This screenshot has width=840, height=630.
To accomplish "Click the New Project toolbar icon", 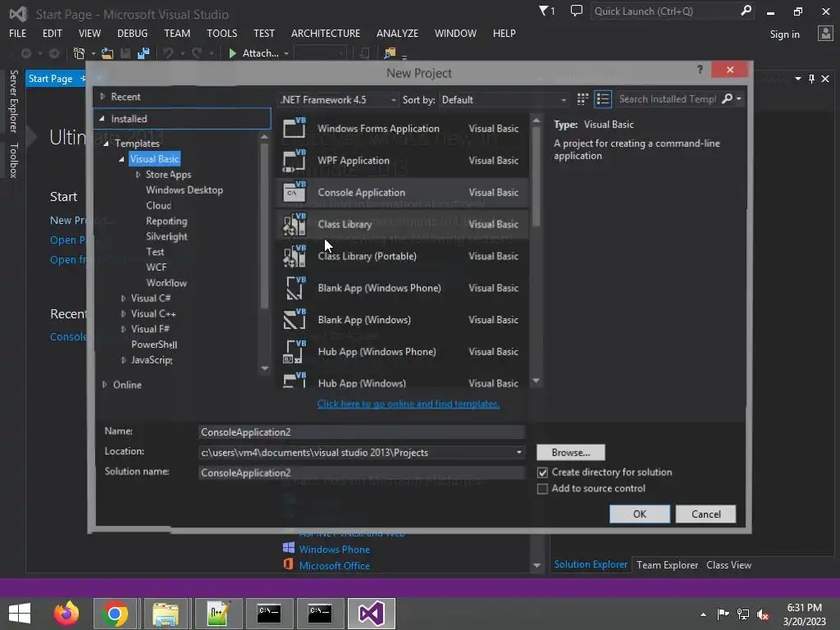I will (79, 53).
